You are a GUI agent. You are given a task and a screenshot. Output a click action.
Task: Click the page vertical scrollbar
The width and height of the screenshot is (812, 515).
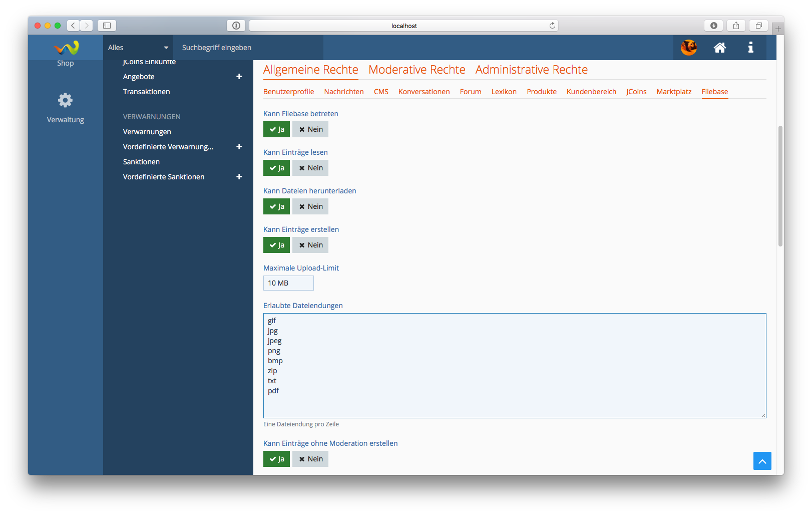click(780, 185)
